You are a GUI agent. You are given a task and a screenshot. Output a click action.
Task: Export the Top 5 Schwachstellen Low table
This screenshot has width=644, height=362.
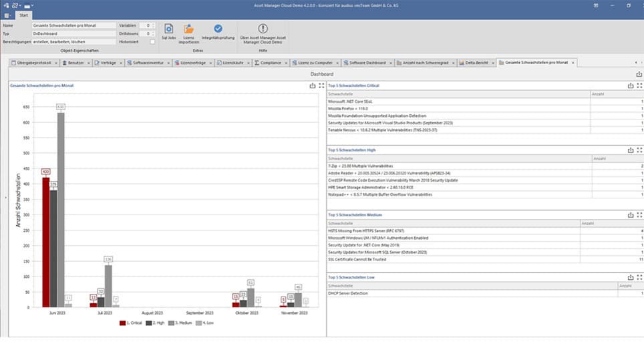click(631, 277)
